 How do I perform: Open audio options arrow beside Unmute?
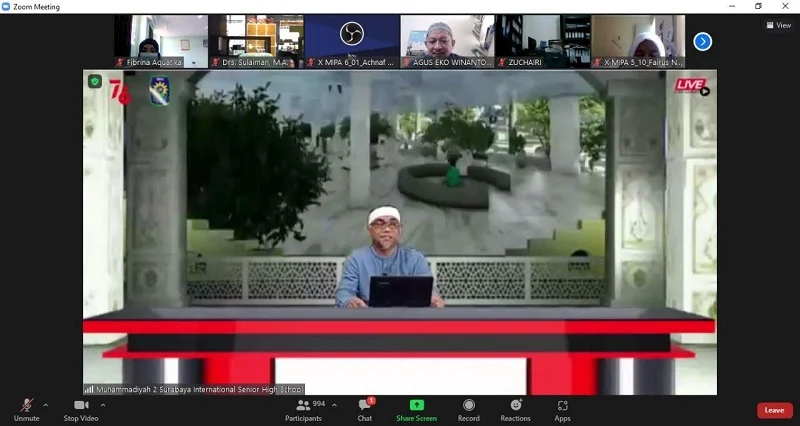tap(46, 405)
